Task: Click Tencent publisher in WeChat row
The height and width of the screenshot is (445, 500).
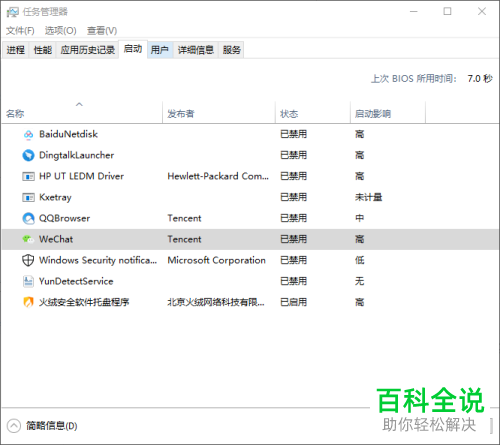Action: [x=184, y=239]
